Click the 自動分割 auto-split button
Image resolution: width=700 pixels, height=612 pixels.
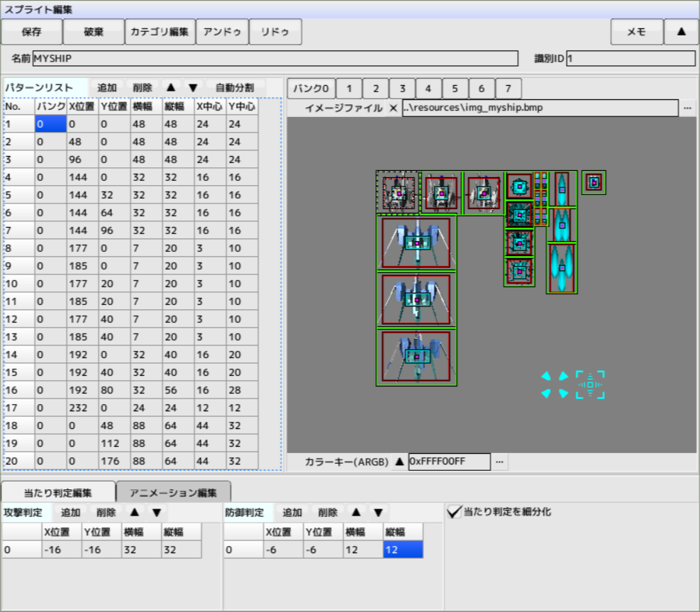coord(235,87)
